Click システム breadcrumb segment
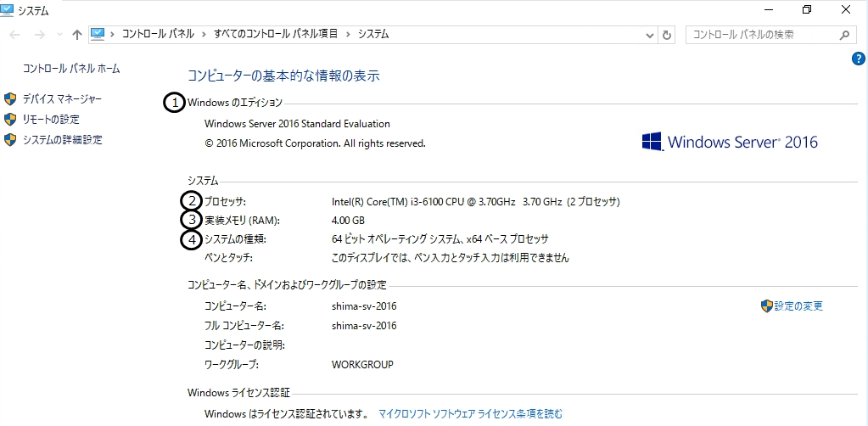The image size is (868, 426). tap(373, 34)
